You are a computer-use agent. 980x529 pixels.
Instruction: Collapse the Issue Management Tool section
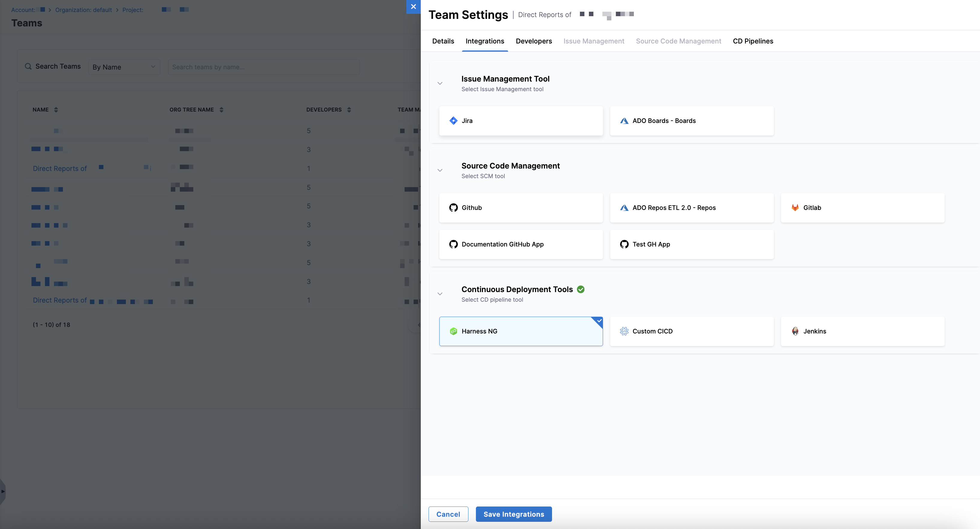pos(440,83)
